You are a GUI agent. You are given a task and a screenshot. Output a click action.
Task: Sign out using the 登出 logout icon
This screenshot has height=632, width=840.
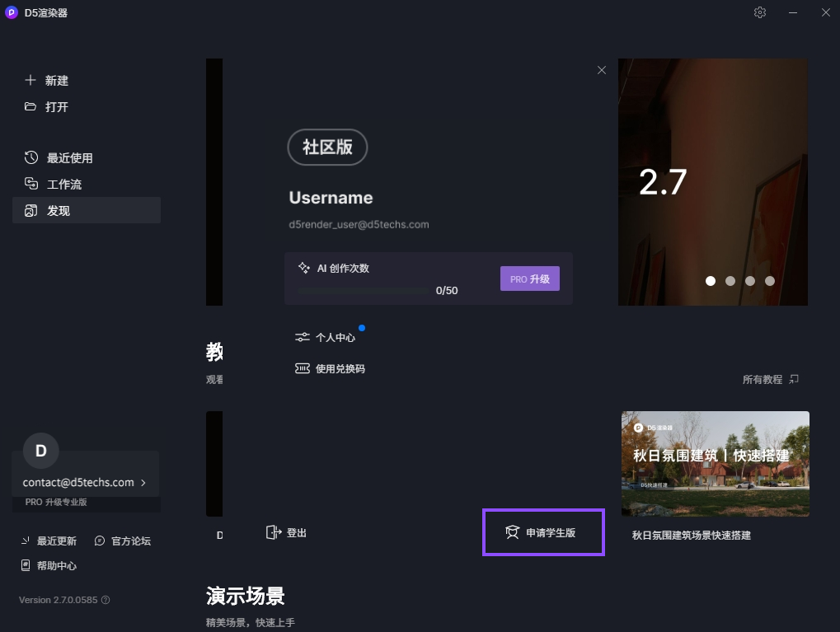pos(273,532)
